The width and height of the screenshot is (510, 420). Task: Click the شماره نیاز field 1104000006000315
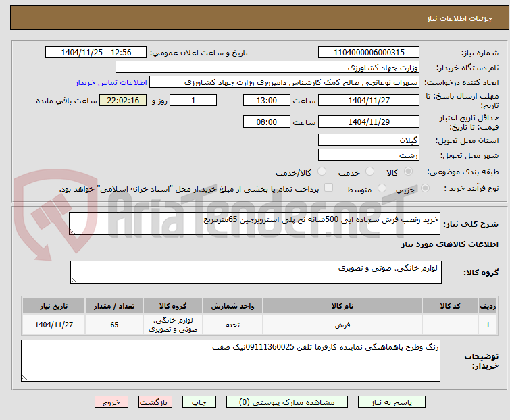[369, 53]
